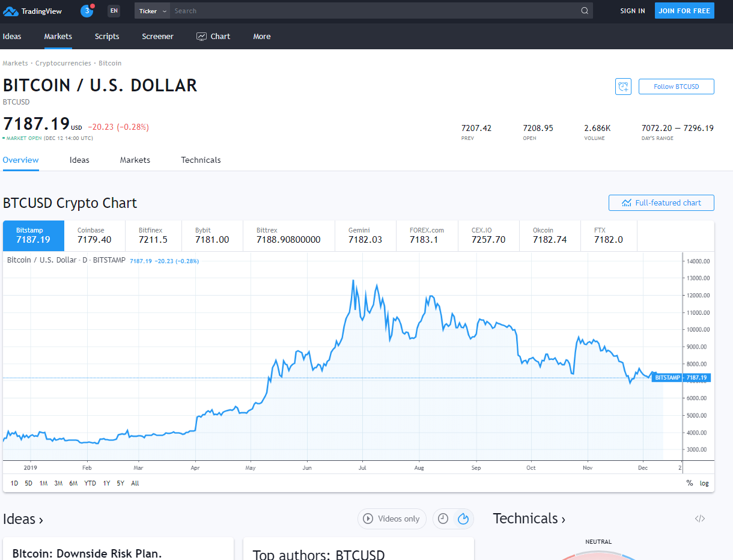Sort ideas by popular using the pie icon
The image size is (733, 560).
[463, 519]
